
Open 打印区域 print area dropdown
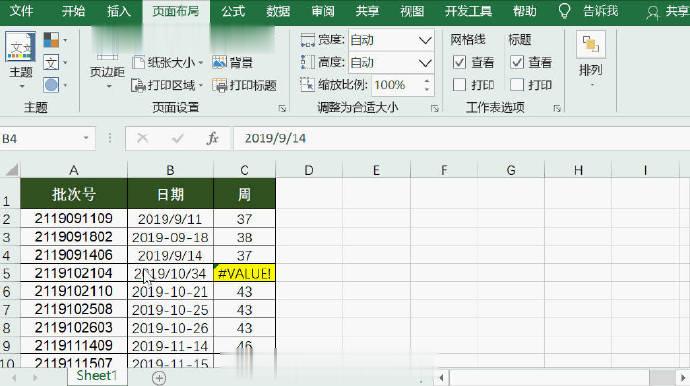tap(167, 85)
